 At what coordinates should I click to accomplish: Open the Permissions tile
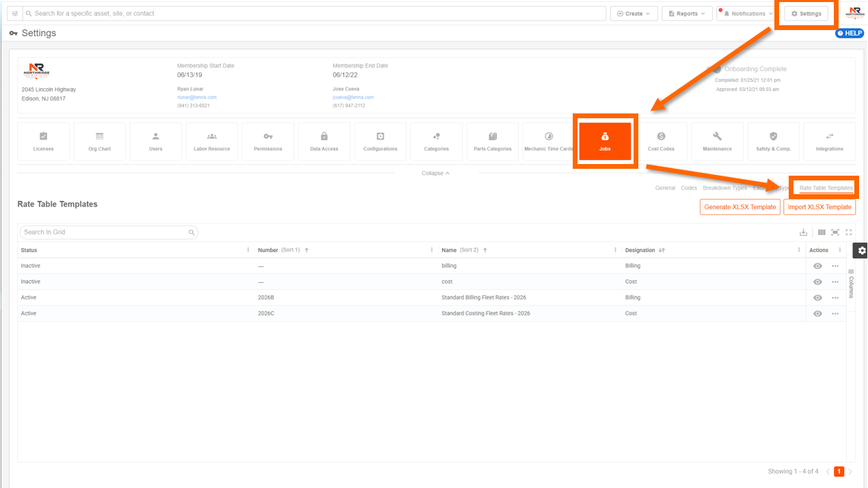pyautogui.click(x=268, y=141)
